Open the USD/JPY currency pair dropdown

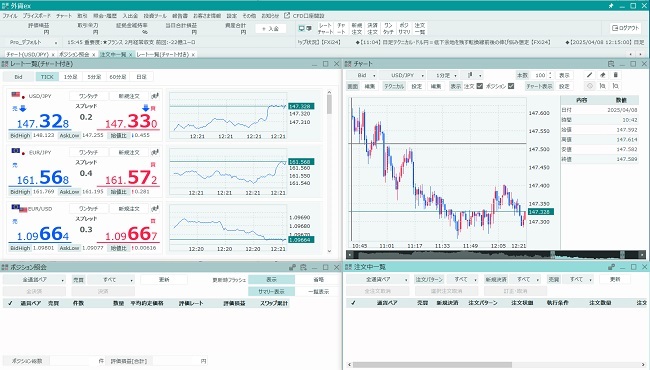(403, 75)
